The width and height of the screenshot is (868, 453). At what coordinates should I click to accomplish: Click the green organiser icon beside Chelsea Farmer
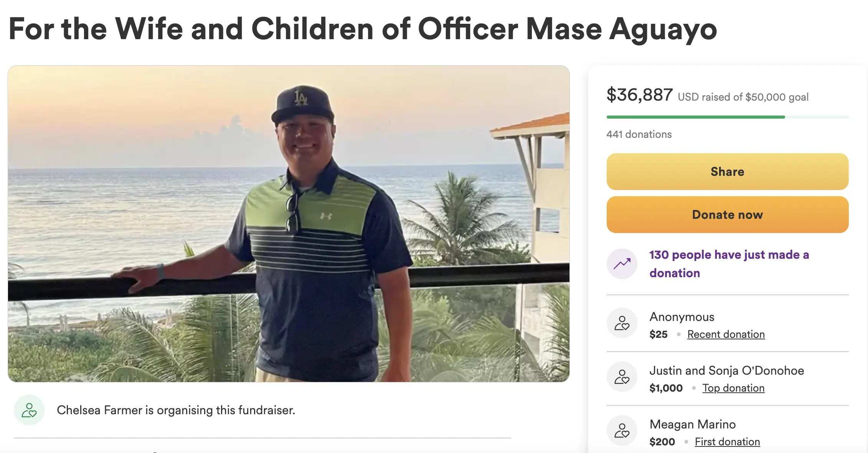tap(29, 410)
